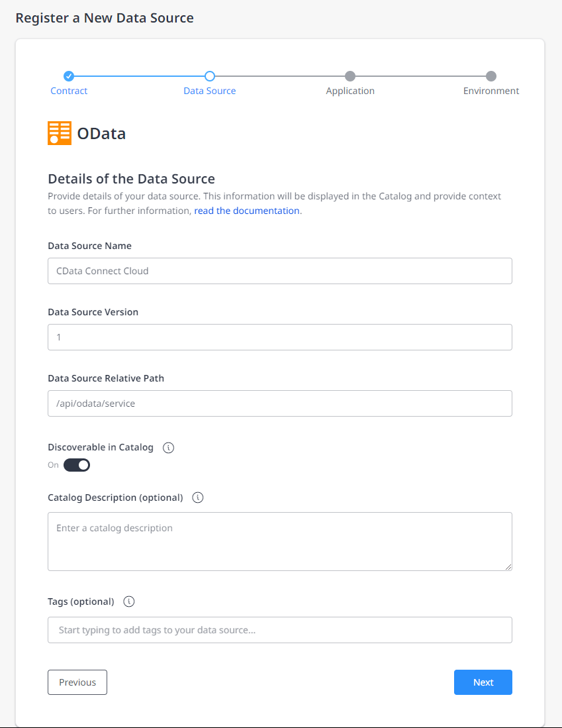Click info icon next to Catalog Description
The height and width of the screenshot is (728, 562).
[198, 497]
